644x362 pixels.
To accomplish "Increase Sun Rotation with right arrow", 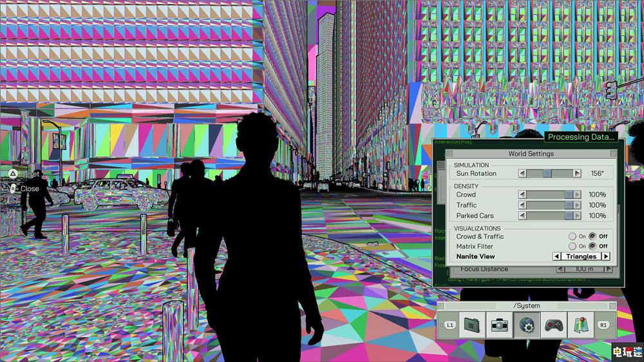I will (577, 173).
